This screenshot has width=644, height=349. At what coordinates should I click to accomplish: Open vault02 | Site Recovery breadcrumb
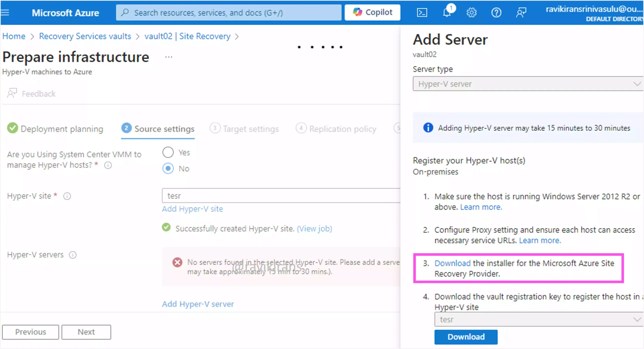[187, 36]
